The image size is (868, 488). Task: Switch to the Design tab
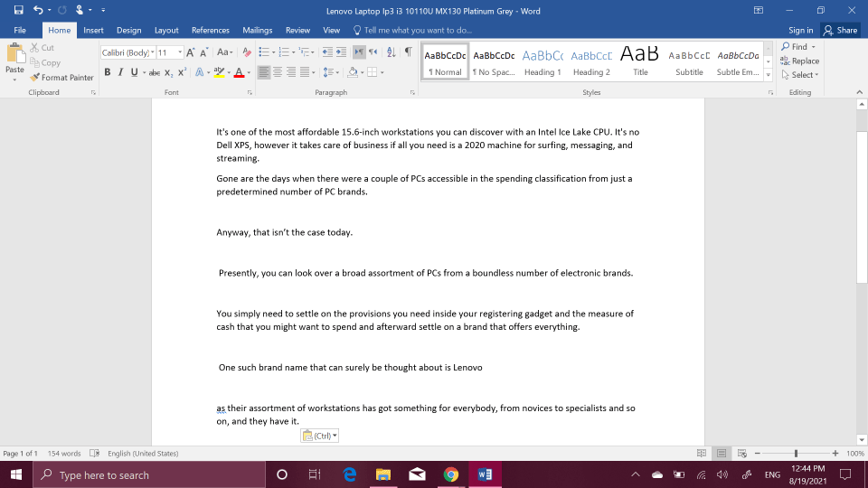pyautogui.click(x=128, y=31)
